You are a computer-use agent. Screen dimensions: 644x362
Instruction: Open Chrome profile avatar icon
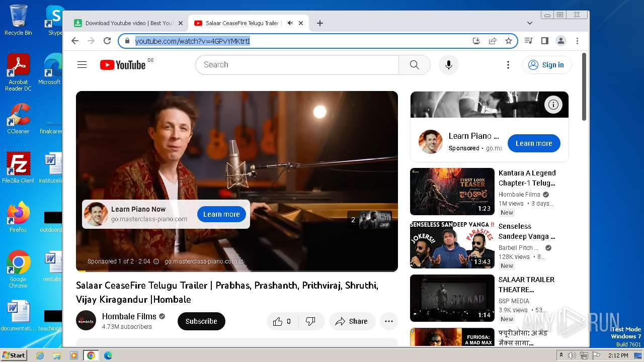click(x=561, y=41)
